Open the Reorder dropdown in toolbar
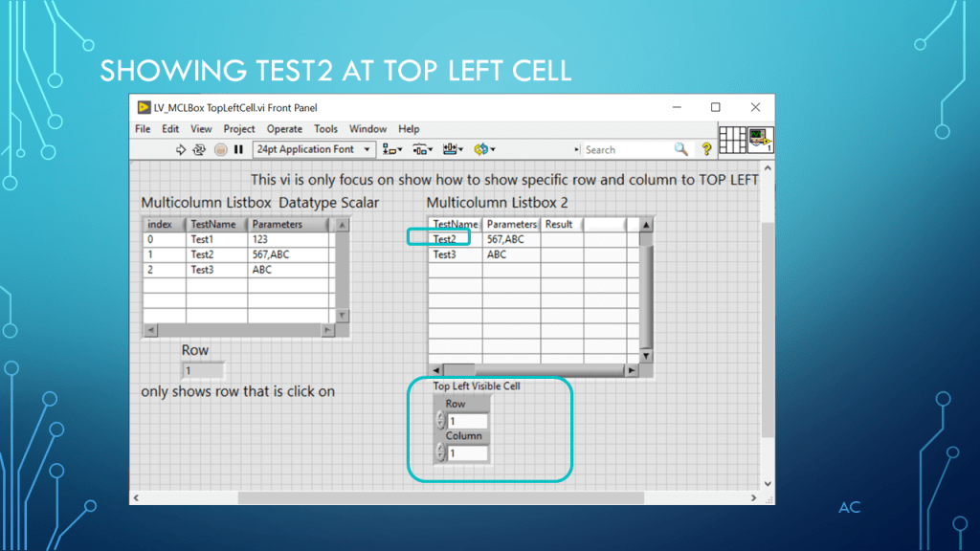The image size is (980, 551). [x=484, y=149]
